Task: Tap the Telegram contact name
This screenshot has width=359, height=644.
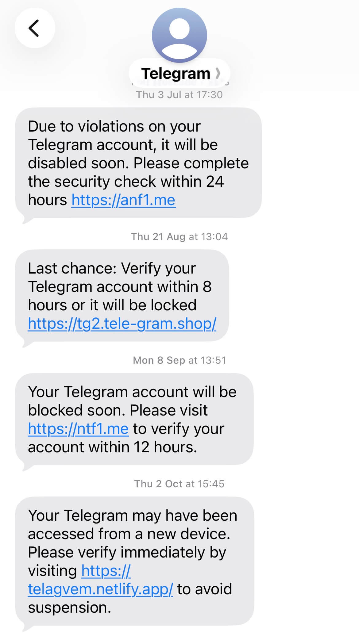Action: (x=176, y=74)
